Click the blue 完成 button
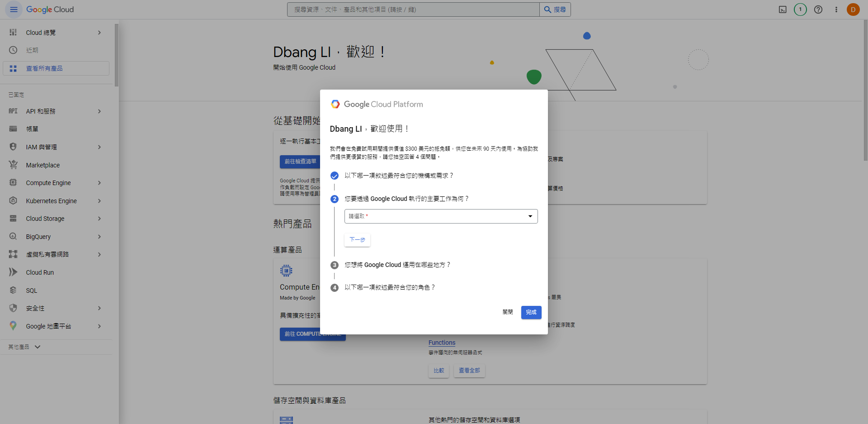The image size is (868, 424). (x=531, y=312)
